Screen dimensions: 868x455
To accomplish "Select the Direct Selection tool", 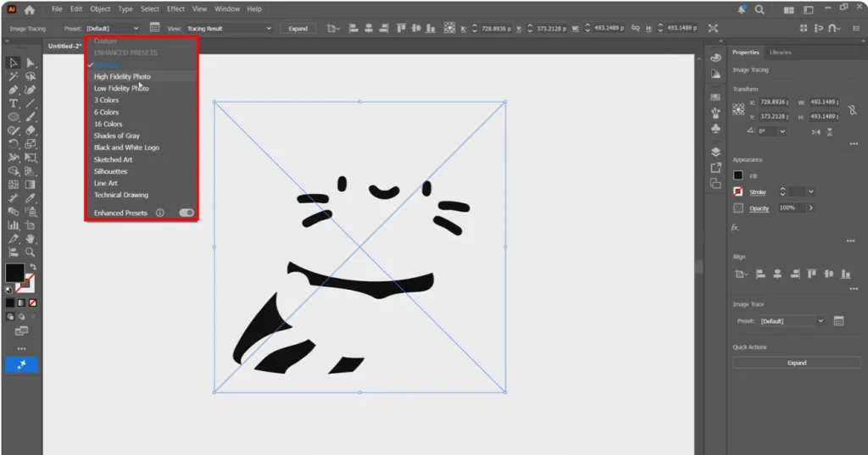I will click(x=31, y=63).
